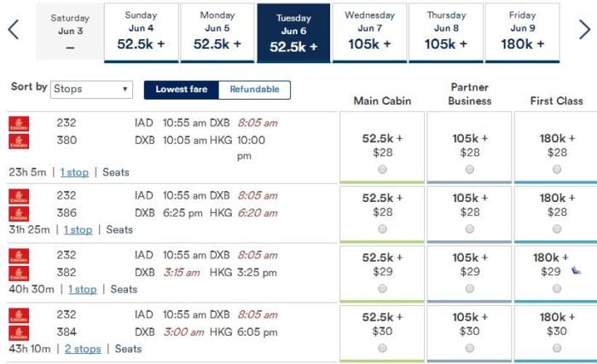Viewport: 597px width, 364px height.
Task: Click Emirates logo for first flight 232
Action: pyautogui.click(x=19, y=124)
